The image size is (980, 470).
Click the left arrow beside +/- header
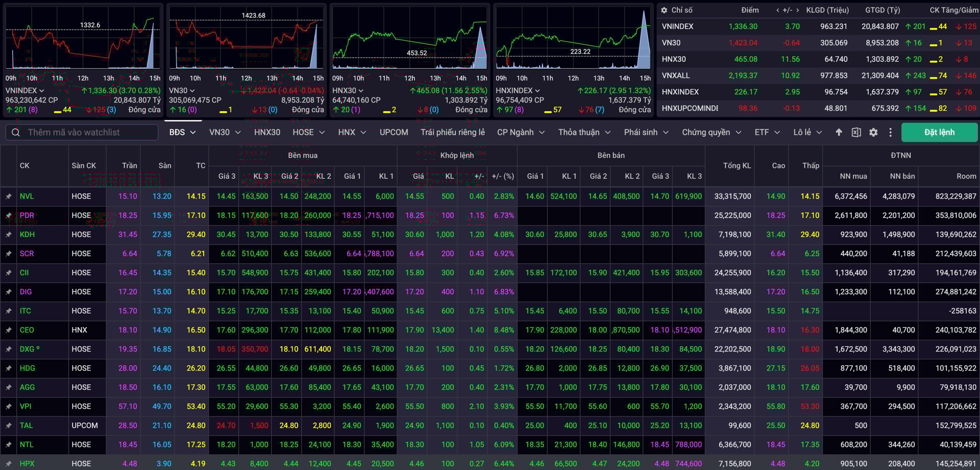click(778, 10)
